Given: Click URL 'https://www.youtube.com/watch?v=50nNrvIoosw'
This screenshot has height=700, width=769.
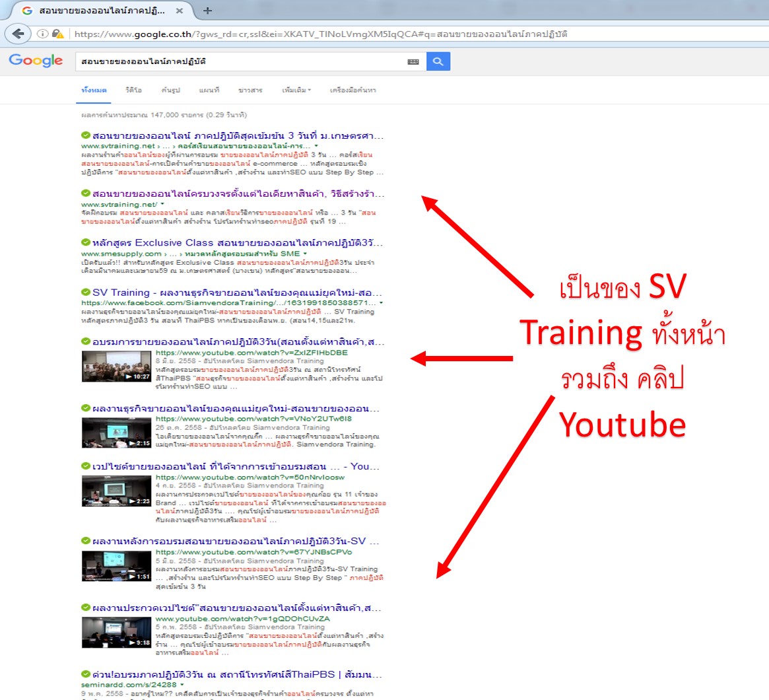Looking at the screenshot, I should tap(250, 477).
